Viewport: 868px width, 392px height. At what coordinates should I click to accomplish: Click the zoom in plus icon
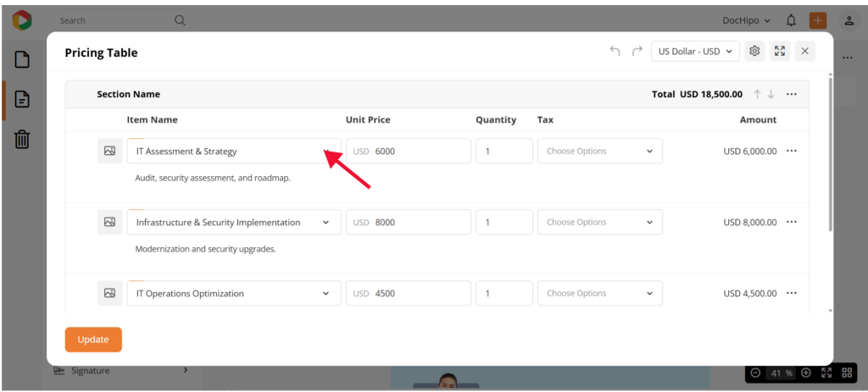pos(806,373)
